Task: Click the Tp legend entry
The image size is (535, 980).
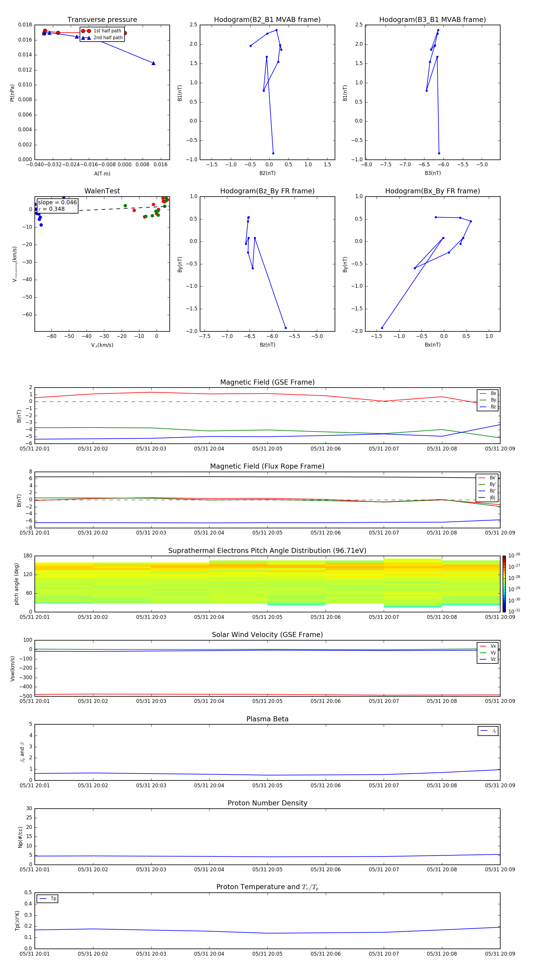Action: point(48,899)
